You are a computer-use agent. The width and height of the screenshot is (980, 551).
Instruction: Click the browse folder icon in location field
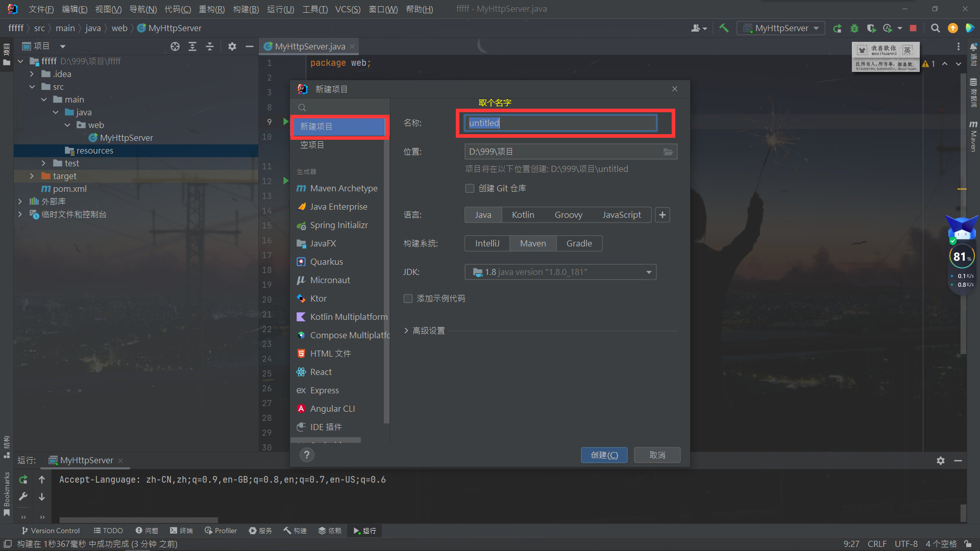point(668,152)
